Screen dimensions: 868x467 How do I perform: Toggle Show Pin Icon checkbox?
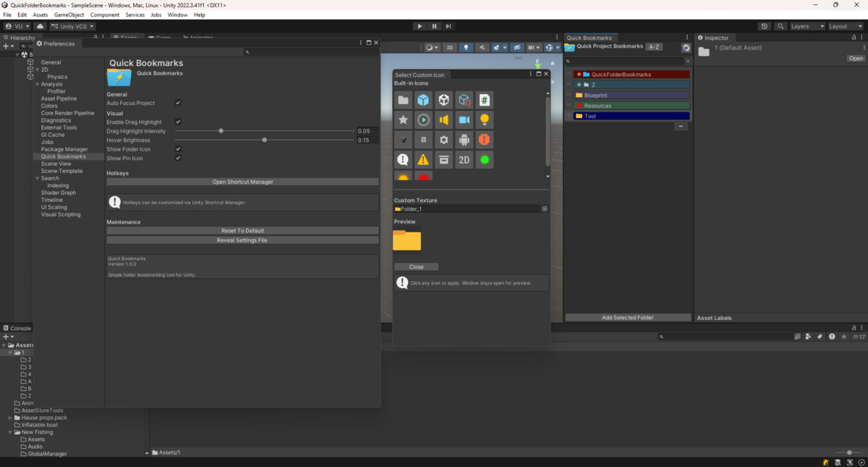[x=178, y=158]
